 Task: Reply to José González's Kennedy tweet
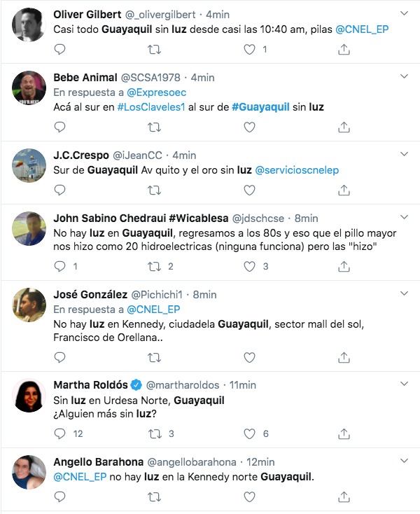[59, 357]
